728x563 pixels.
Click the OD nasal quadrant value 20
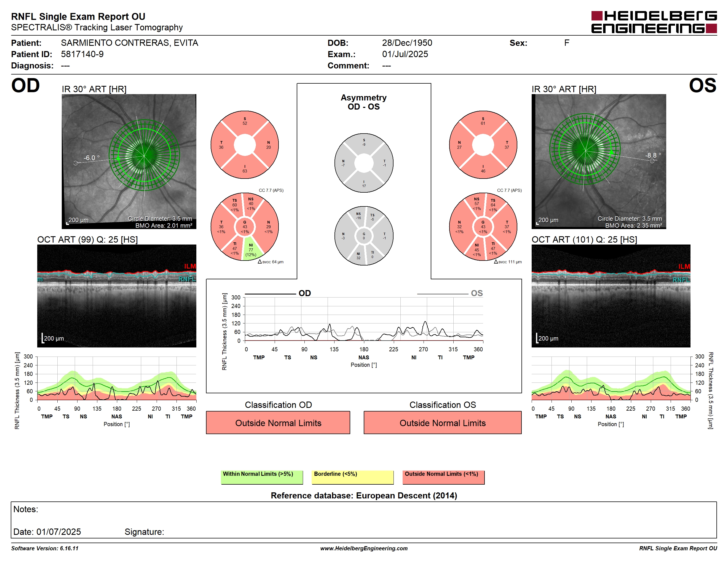(x=268, y=147)
